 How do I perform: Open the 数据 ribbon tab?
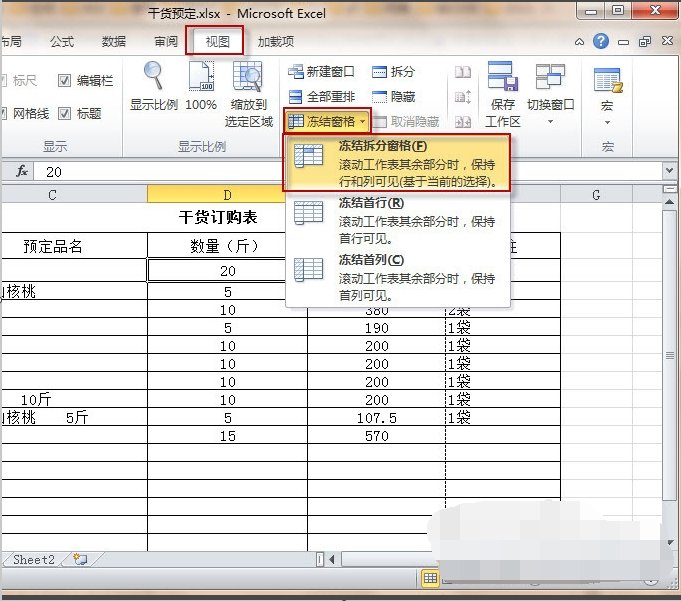(x=114, y=41)
